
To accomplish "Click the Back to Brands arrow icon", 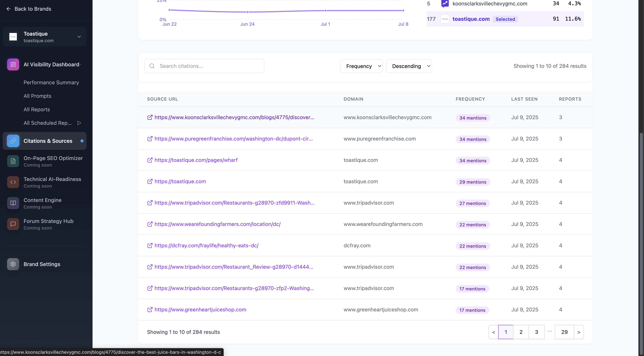I will point(8,9).
